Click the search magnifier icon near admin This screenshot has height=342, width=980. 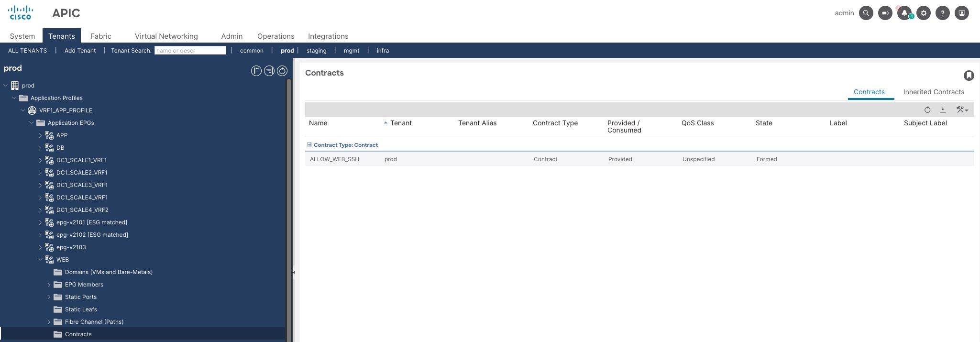(x=866, y=13)
